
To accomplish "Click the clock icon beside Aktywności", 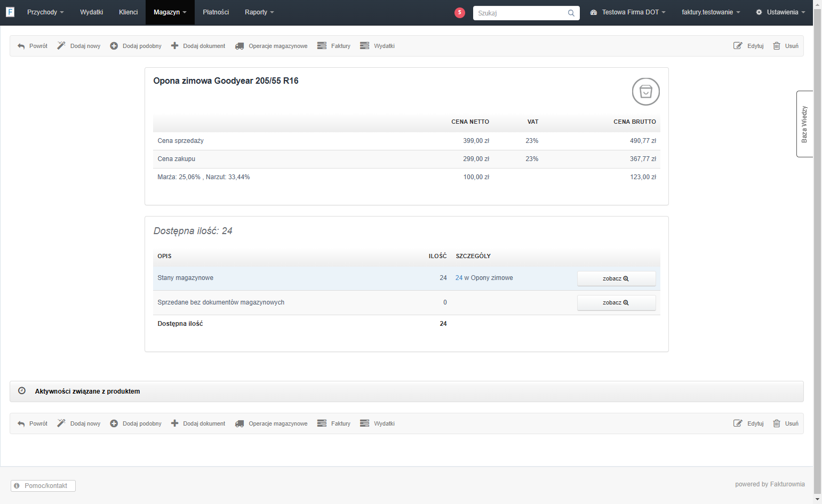I will coord(22,390).
